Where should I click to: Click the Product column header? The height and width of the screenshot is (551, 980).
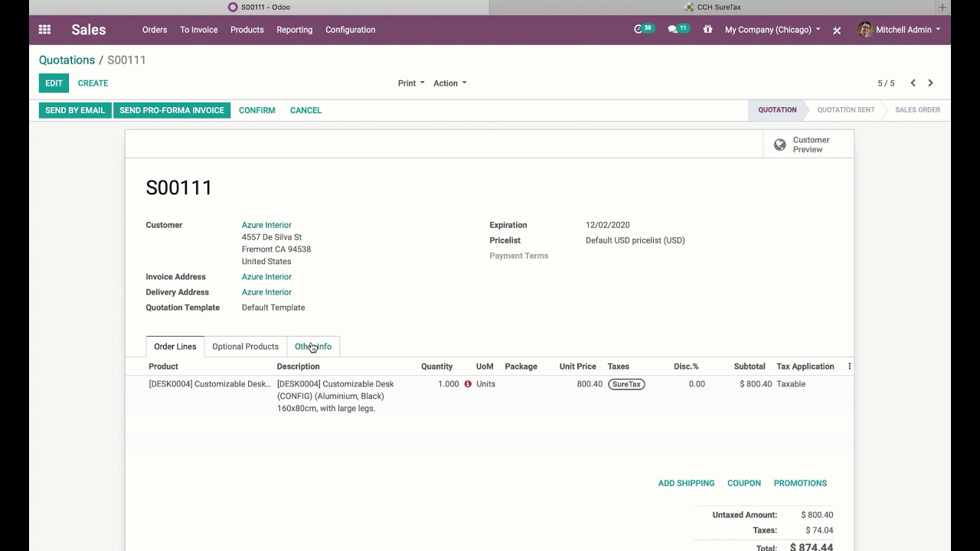163,367
